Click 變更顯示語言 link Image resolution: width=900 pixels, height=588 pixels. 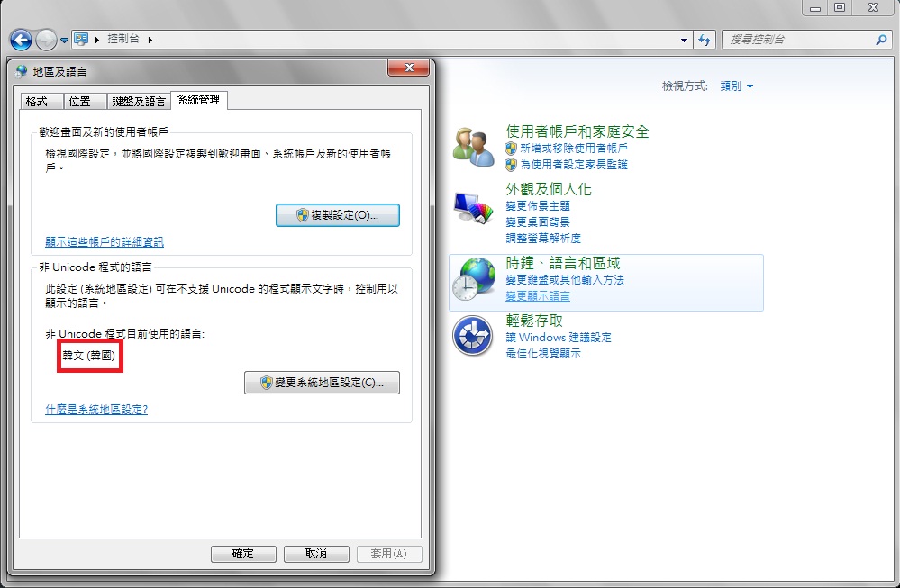point(537,296)
